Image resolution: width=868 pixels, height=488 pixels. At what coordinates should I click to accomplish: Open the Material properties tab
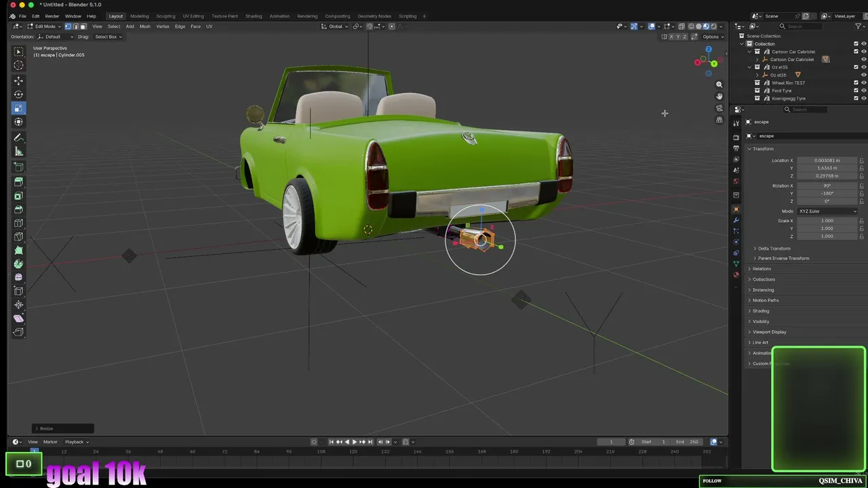pos(736,274)
